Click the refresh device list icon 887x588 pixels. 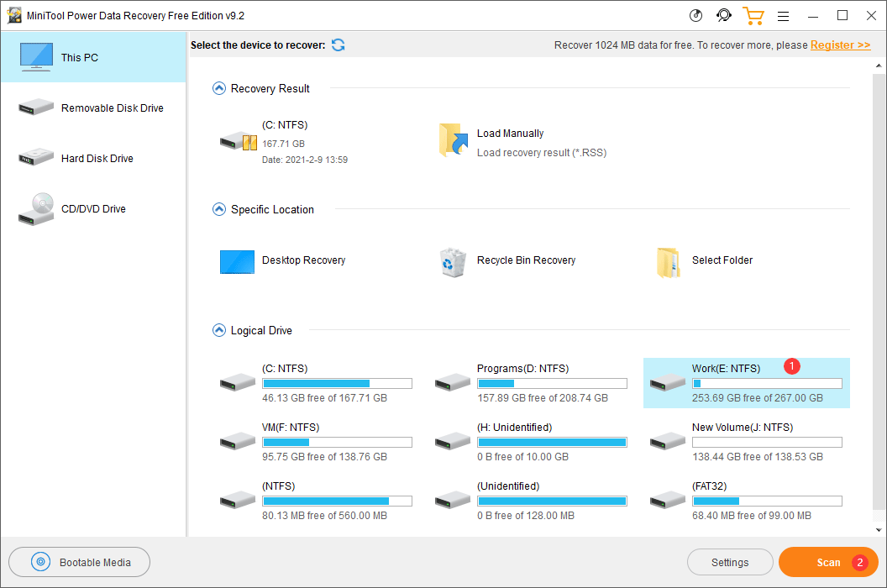[338, 45]
